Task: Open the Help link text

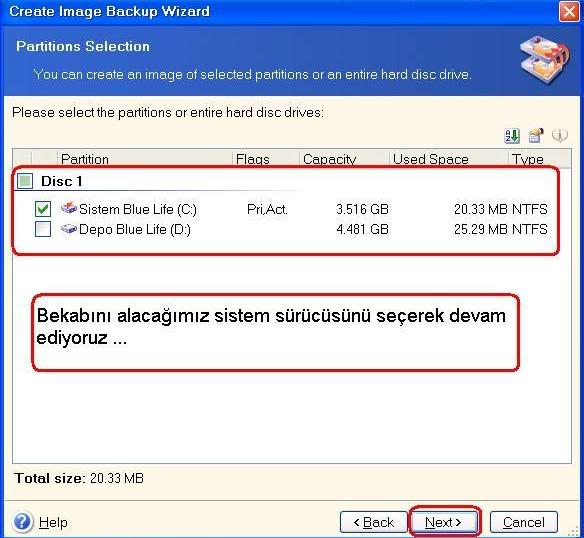Action: tap(53, 522)
